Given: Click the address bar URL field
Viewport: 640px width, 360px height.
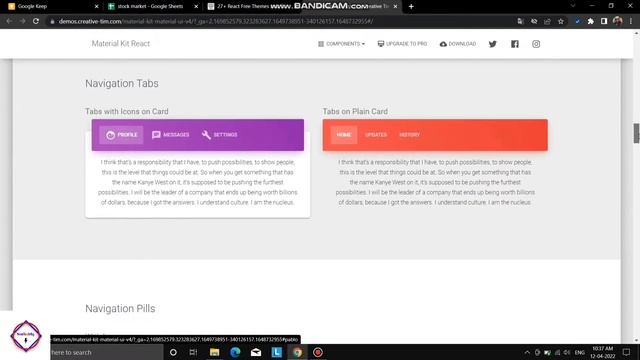Looking at the screenshot, I should click(x=282, y=21).
